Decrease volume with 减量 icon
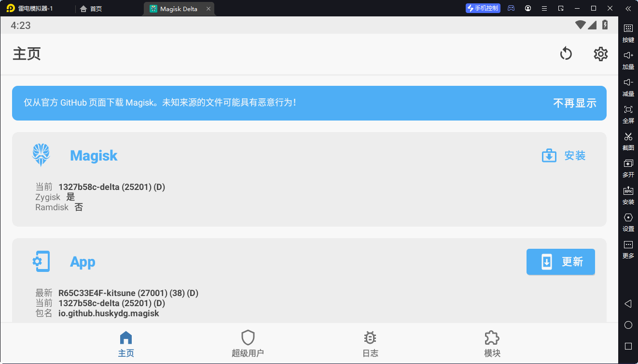 tap(628, 87)
